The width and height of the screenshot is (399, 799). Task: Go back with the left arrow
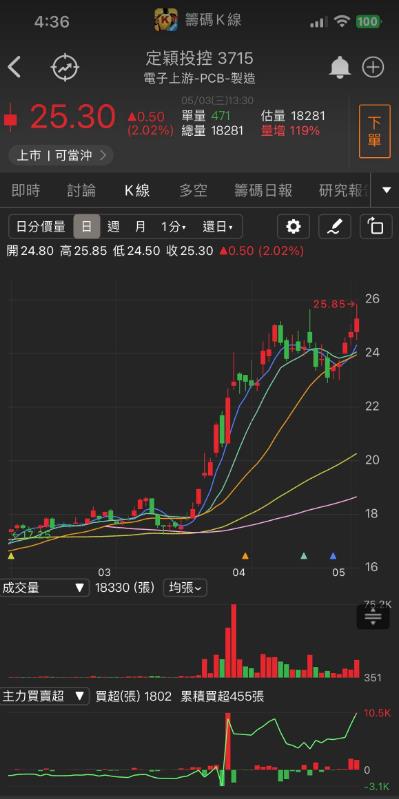click(x=14, y=67)
